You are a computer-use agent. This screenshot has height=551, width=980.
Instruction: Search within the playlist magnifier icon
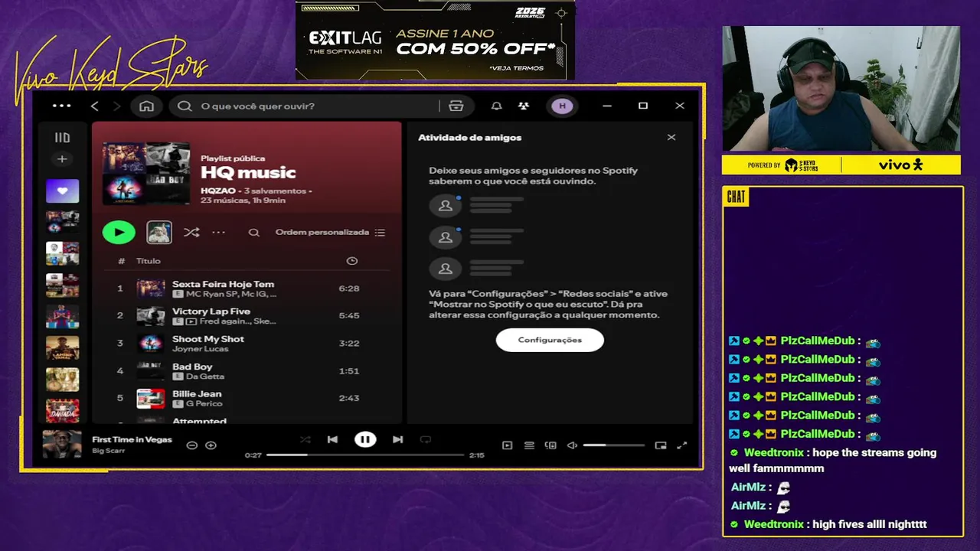254,233
